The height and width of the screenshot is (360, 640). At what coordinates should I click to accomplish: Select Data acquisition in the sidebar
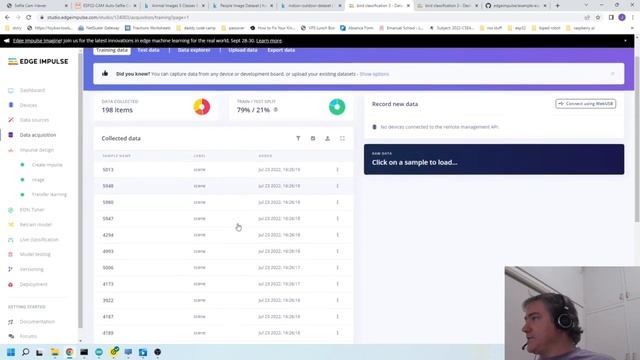click(x=38, y=135)
